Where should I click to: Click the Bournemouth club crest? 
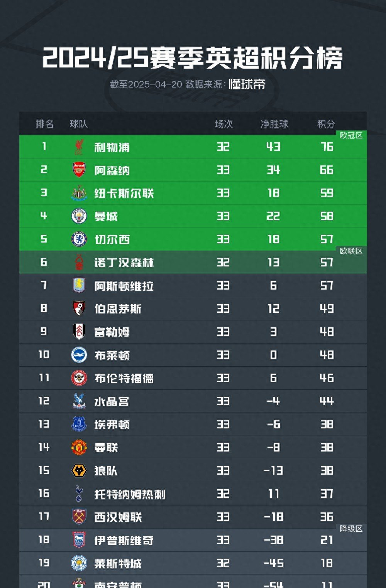click(x=79, y=308)
